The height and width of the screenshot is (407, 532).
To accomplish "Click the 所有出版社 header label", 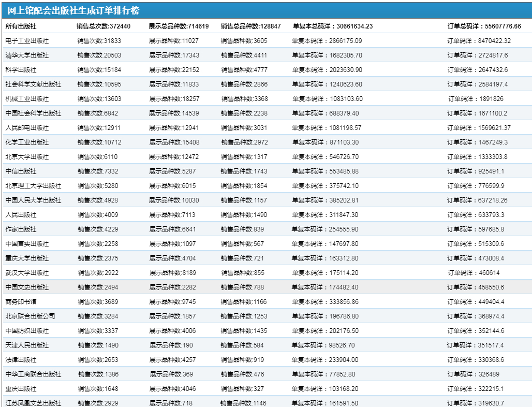I will [x=21, y=26].
